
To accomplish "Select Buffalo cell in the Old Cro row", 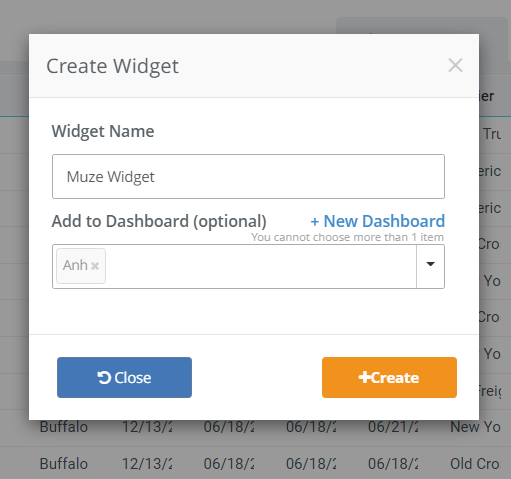I will (x=64, y=464).
